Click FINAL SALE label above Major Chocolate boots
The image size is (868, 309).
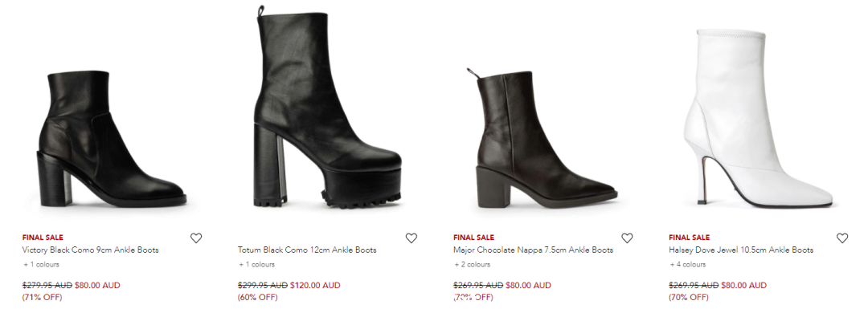pos(474,238)
